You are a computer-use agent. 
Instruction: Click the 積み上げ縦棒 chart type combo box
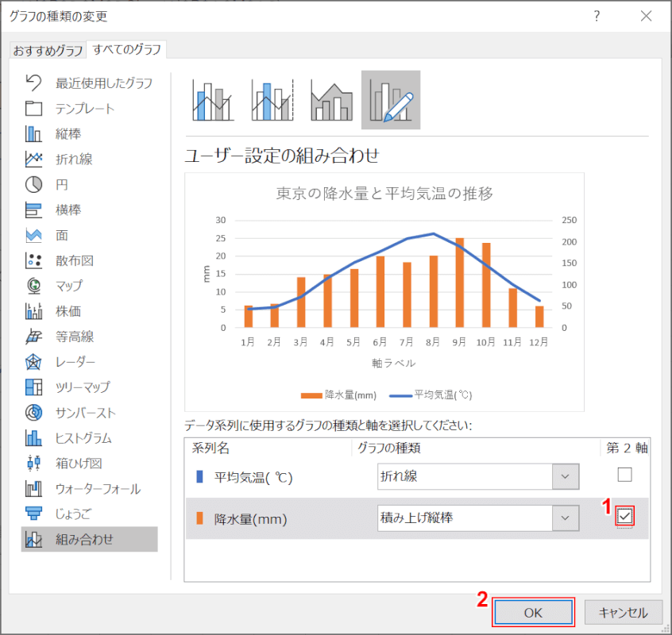point(478,518)
